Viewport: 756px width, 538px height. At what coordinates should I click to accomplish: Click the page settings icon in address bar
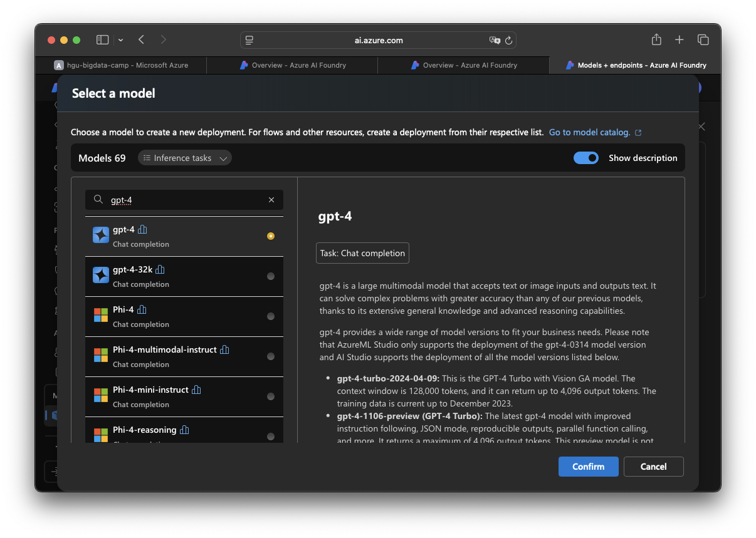tap(249, 40)
